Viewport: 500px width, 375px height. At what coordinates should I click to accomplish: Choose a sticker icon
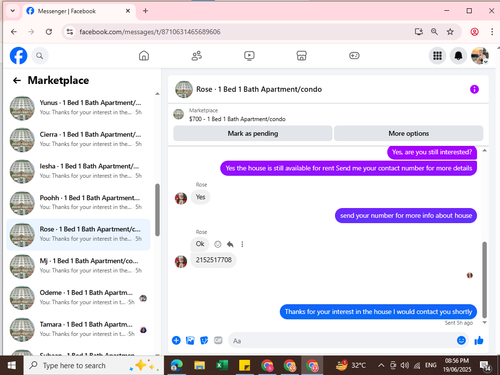(204, 340)
